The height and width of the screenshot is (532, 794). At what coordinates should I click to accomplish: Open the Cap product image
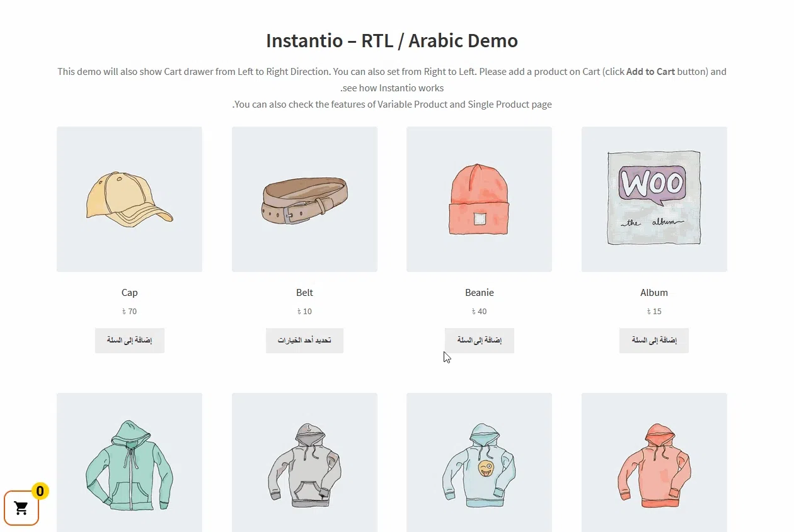(x=130, y=200)
